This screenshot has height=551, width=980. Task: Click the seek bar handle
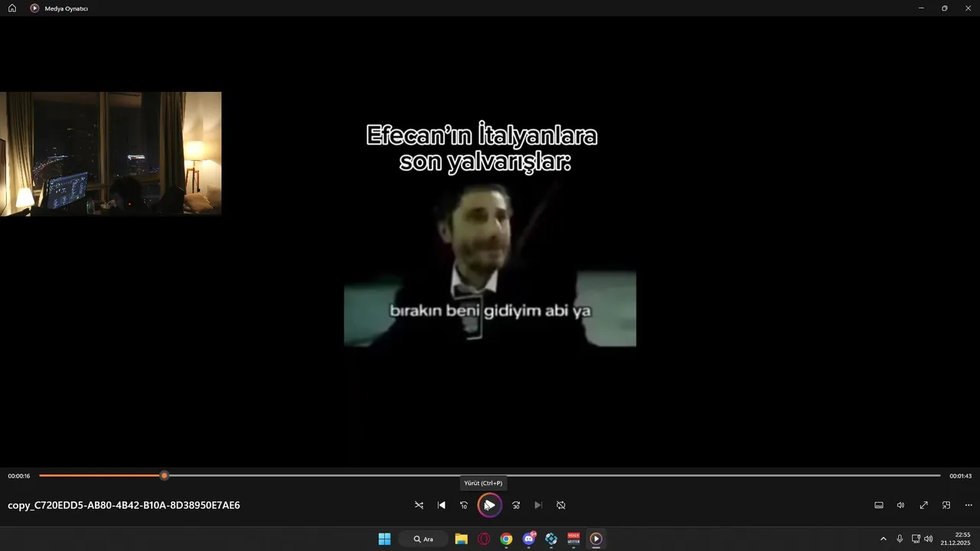click(x=164, y=475)
